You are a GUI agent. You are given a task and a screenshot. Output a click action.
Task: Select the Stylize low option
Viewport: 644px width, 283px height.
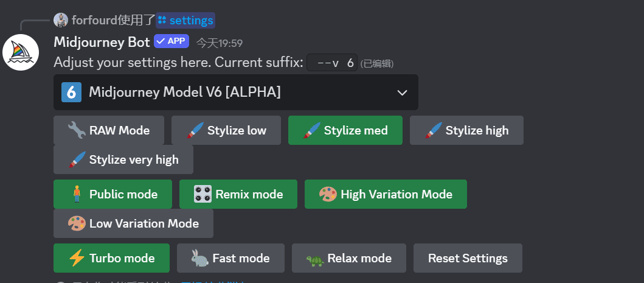click(x=226, y=130)
